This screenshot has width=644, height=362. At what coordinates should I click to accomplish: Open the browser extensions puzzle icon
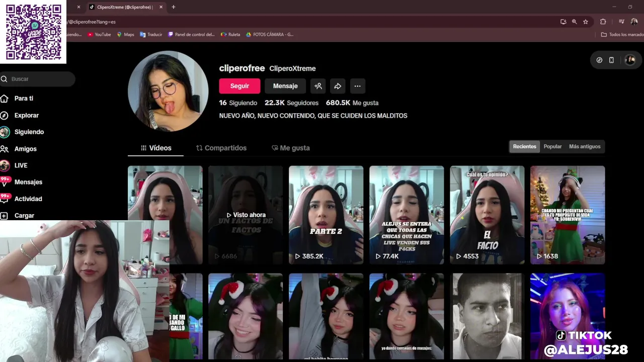coord(603,22)
